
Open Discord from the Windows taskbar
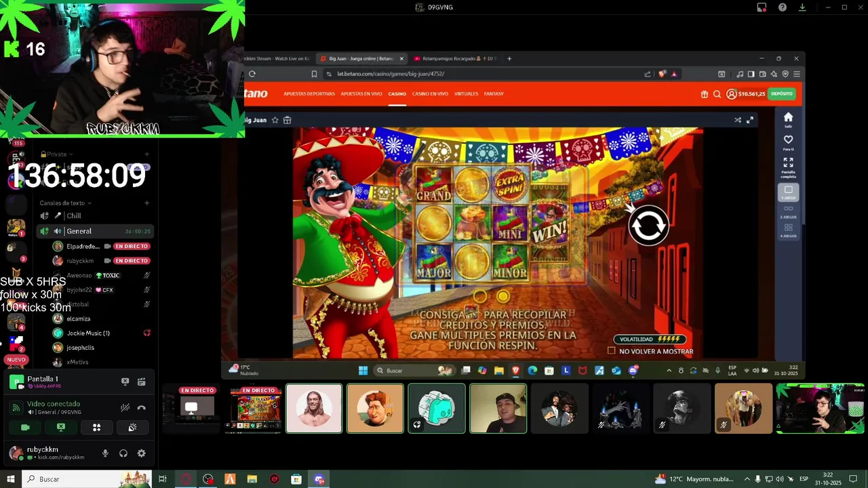319,479
